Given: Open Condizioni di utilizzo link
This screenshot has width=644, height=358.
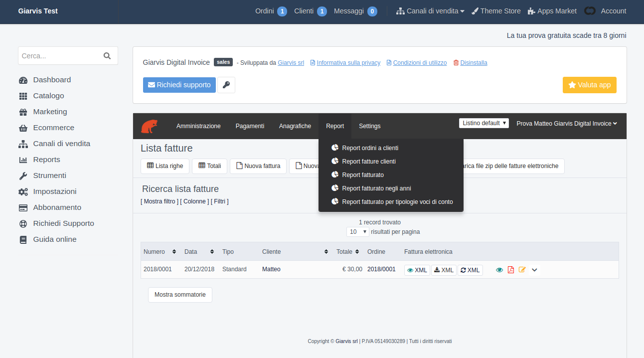Looking at the screenshot, I should (x=417, y=63).
